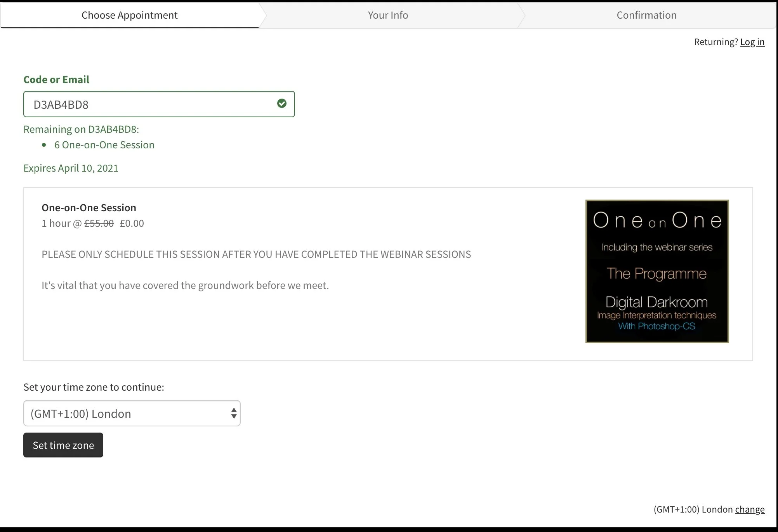778x532 pixels.
Task: Click the green checkmark validation icon
Action: click(282, 103)
